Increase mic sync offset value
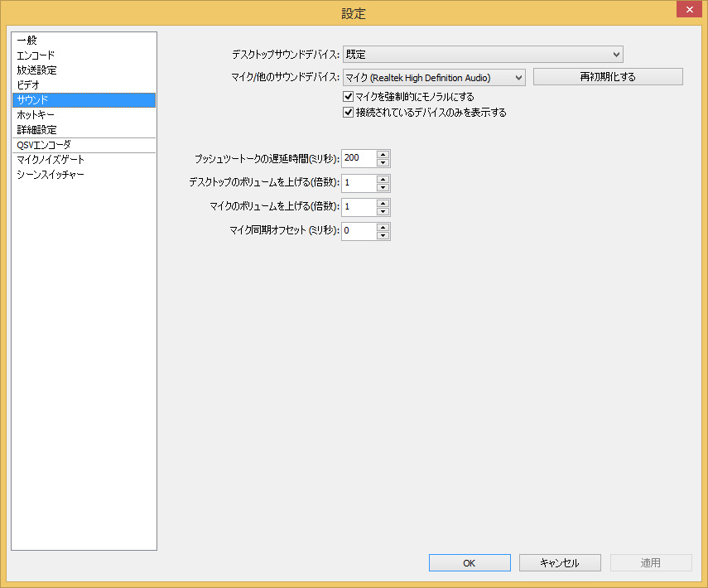The width and height of the screenshot is (708, 588). [383, 227]
